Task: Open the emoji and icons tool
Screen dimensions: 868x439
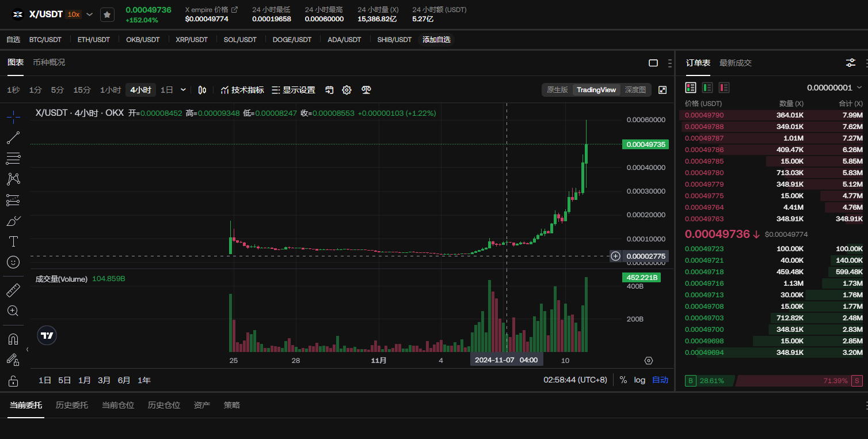Action: [13, 262]
